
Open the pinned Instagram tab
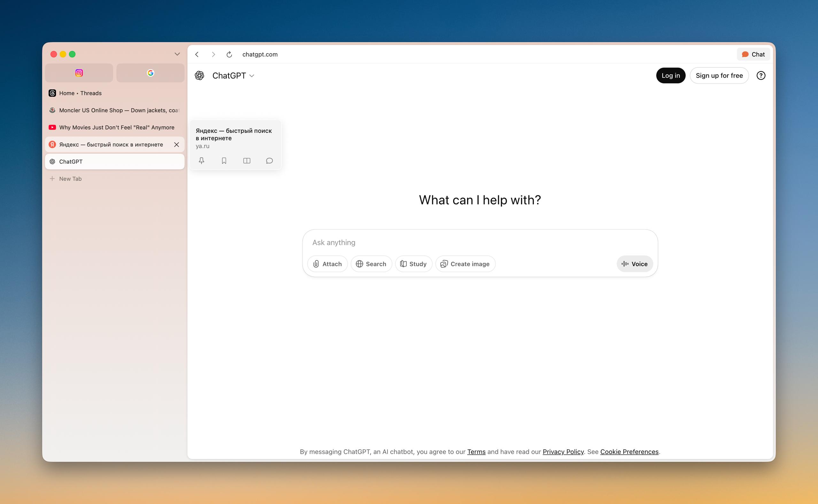pos(79,73)
